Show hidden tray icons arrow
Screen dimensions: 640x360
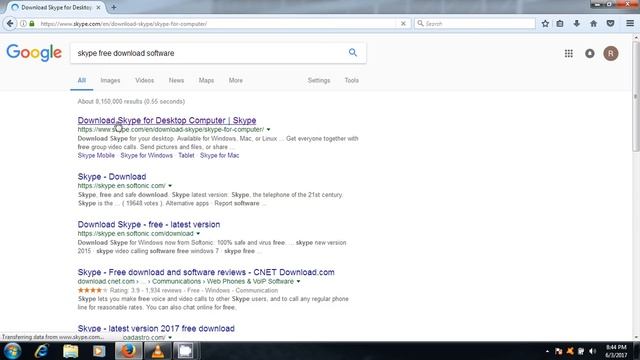point(547,351)
